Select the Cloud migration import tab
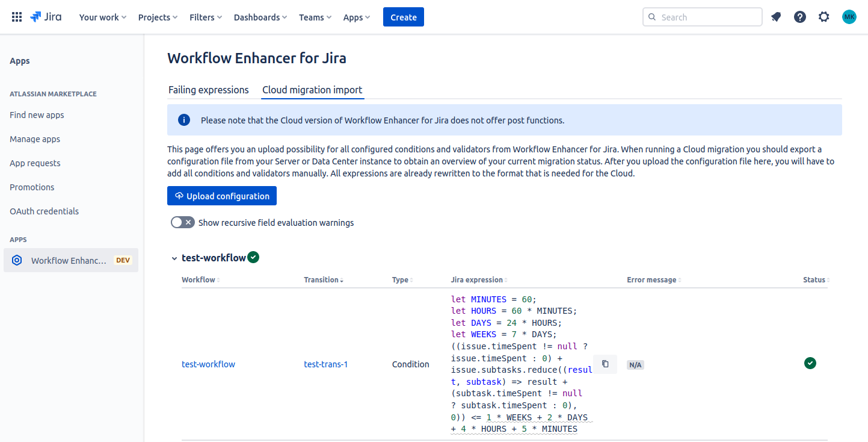This screenshot has height=442, width=868. pyautogui.click(x=312, y=90)
